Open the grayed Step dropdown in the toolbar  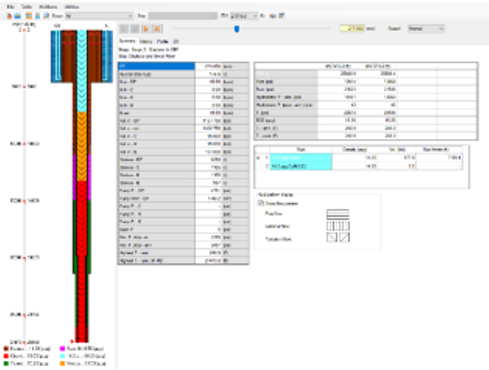point(183,16)
